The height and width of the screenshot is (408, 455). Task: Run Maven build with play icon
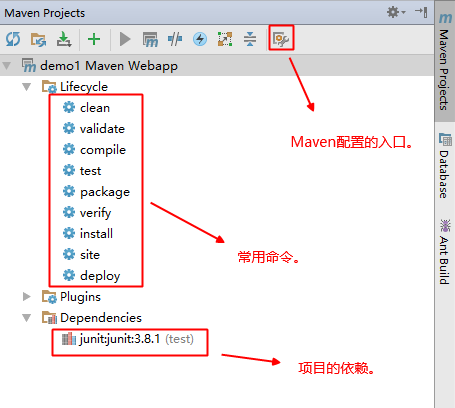pyautogui.click(x=125, y=39)
